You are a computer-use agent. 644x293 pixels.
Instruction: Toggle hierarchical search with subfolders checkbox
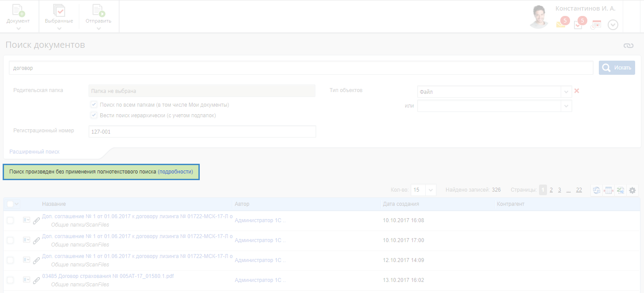point(93,116)
